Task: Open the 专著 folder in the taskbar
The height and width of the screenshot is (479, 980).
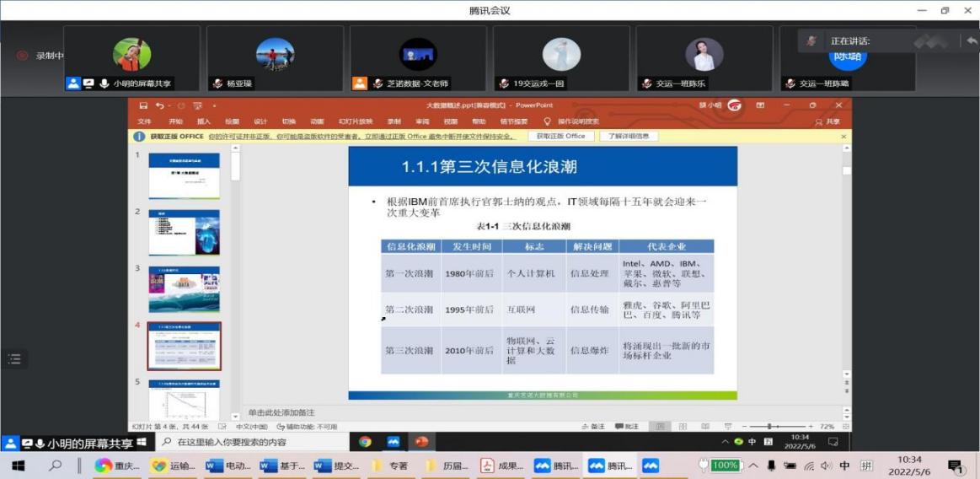Action: [x=391, y=466]
